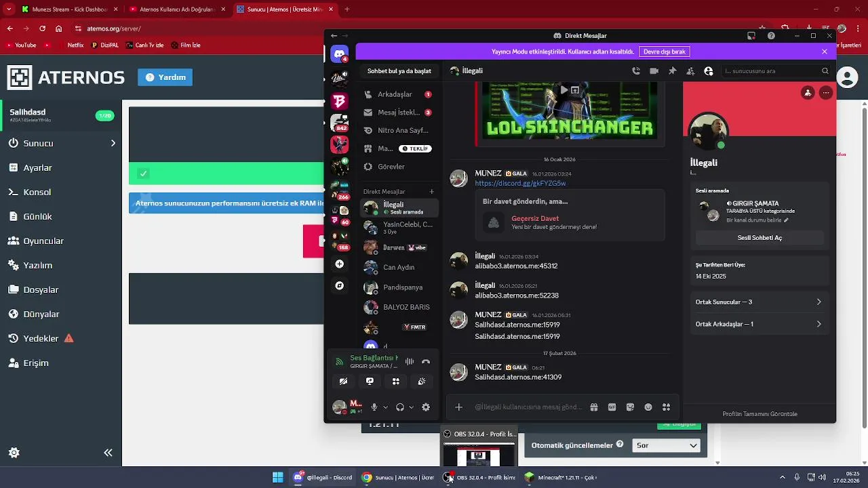Mute the Discord microphone
This screenshot has width=868, height=488.
pos(374,407)
